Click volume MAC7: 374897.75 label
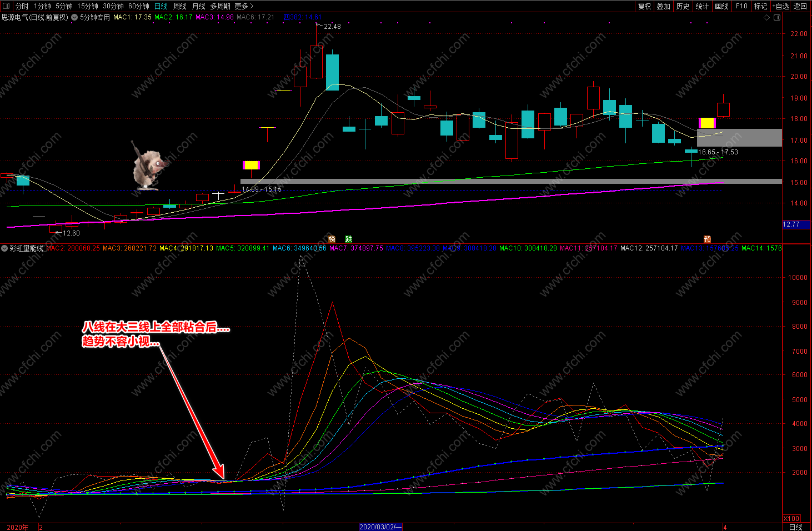 click(356, 248)
